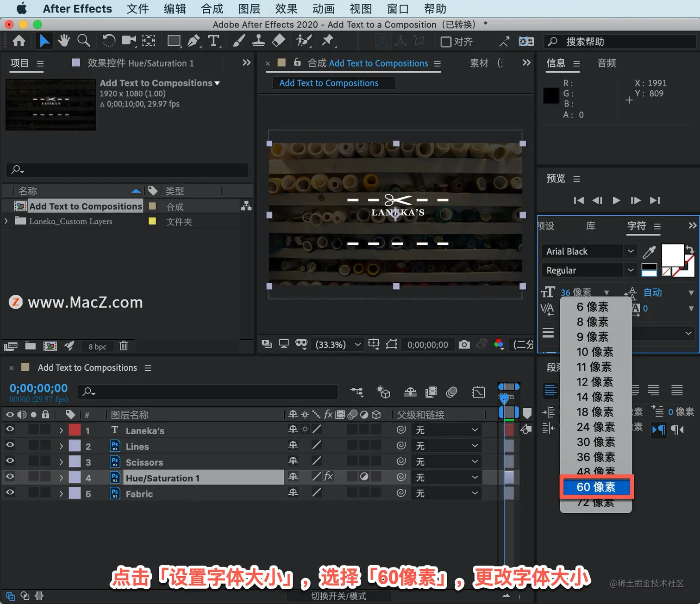This screenshot has height=604, width=700.
Task: Enable the 对齐 snapping checkbox
Action: [446, 42]
